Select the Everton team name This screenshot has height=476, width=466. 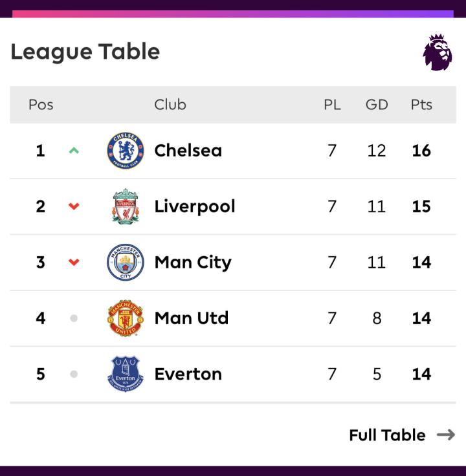[x=188, y=374]
